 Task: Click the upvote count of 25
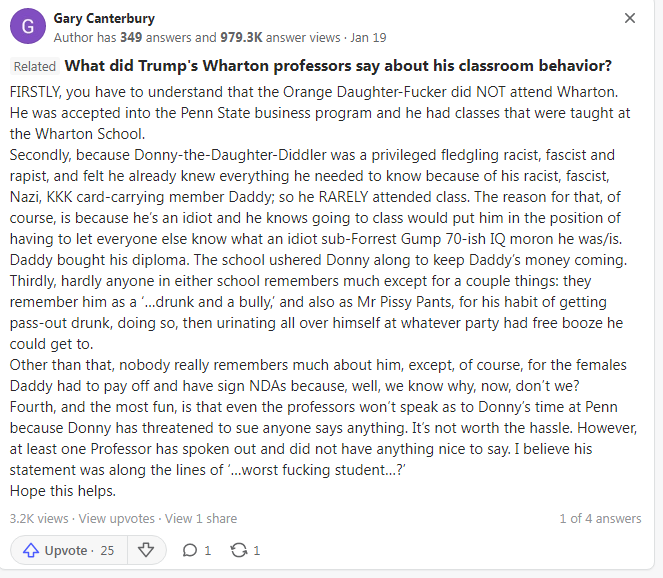(107, 550)
